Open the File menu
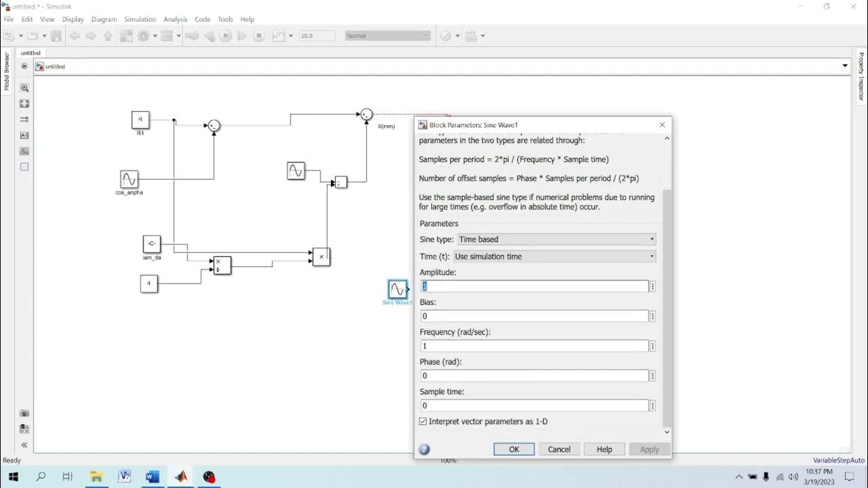 point(8,20)
